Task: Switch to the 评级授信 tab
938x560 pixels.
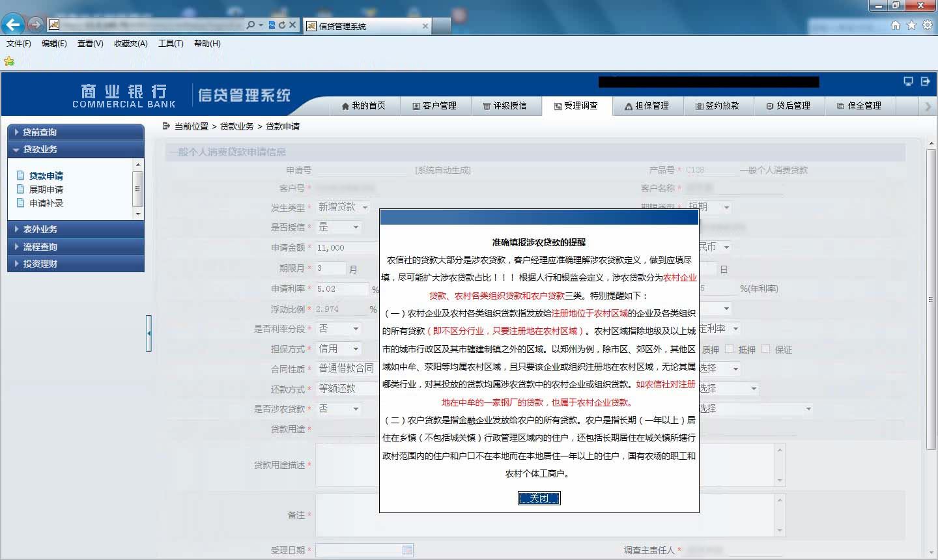Action: click(505, 105)
